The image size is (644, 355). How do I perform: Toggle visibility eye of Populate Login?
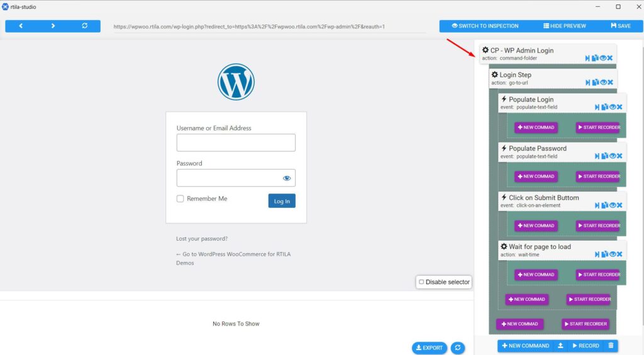coord(613,107)
